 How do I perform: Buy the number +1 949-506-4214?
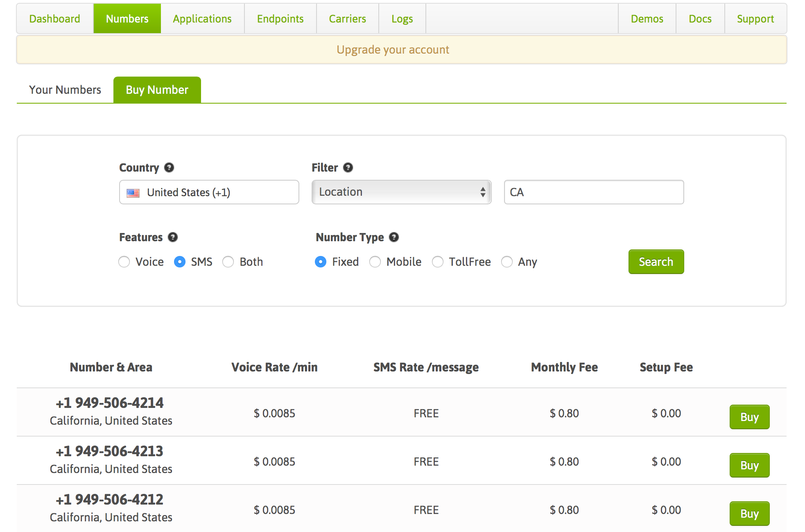(749, 417)
